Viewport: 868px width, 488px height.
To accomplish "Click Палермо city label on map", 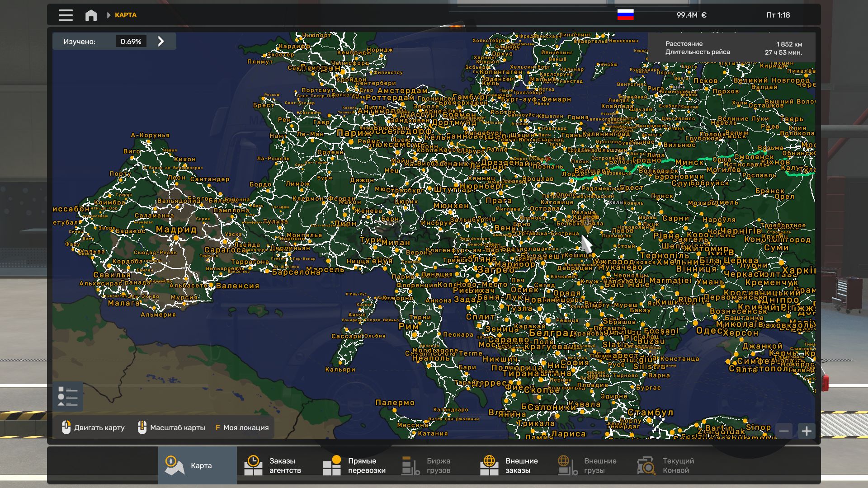I will 395,403.
